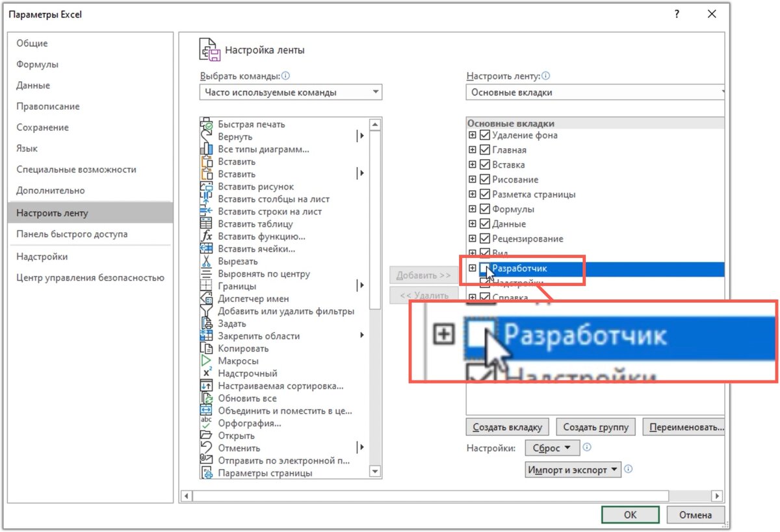The height and width of the screenshot is (532, 780).
Task: Select the Настраиваемая сортировка icon
Action: 207,386
